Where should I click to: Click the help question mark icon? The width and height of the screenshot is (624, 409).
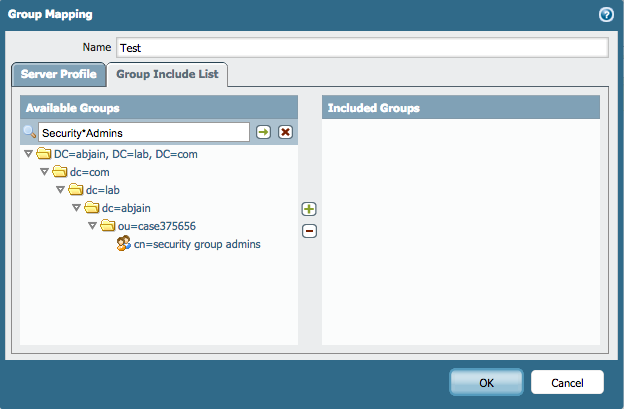coord(605,15)
